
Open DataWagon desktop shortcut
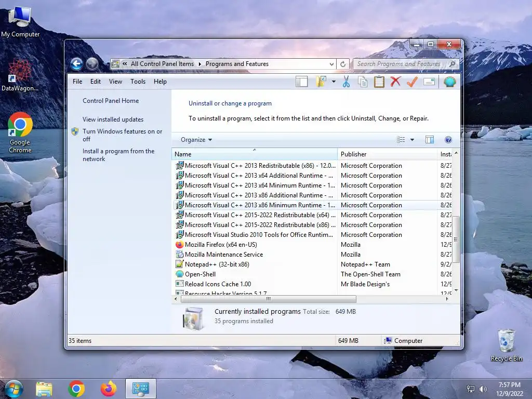click(20, 75)
